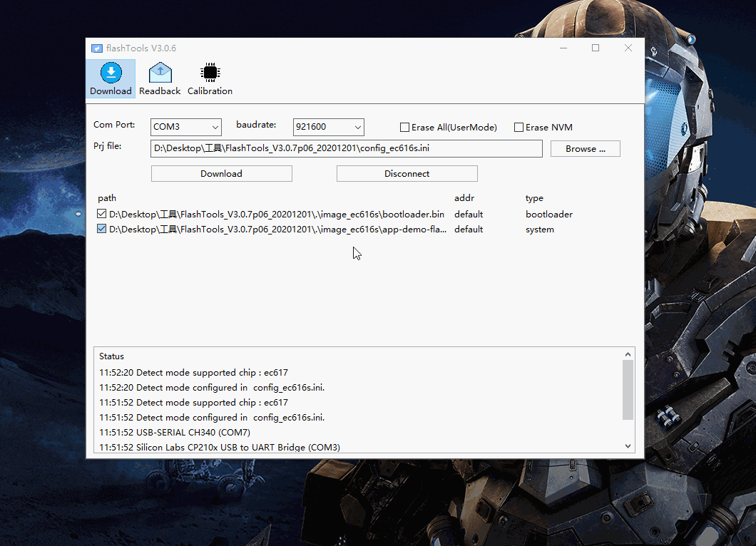Image resolution: width=756 pixels, height=546 pixels.
Task: Click the 'addr' column header
Action: click(x=464, y=198)
